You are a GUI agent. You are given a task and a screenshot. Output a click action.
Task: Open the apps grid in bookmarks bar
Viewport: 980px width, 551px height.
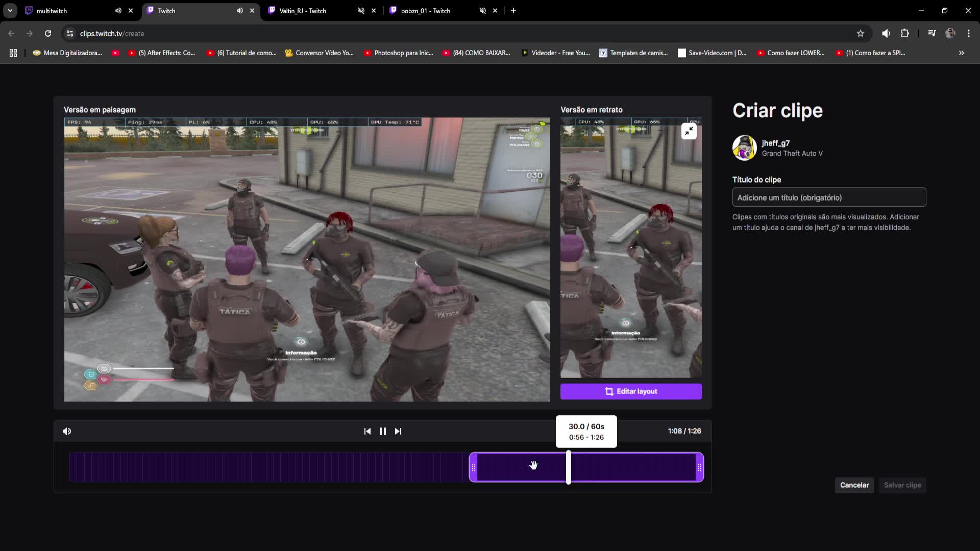point(13,53)
